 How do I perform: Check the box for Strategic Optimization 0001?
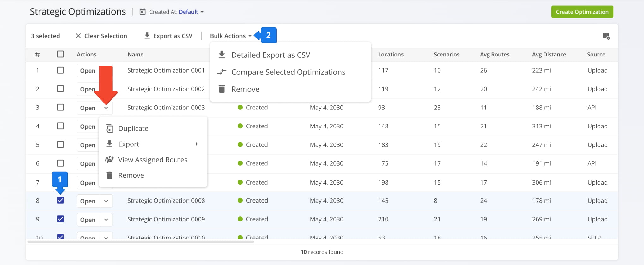60,70
